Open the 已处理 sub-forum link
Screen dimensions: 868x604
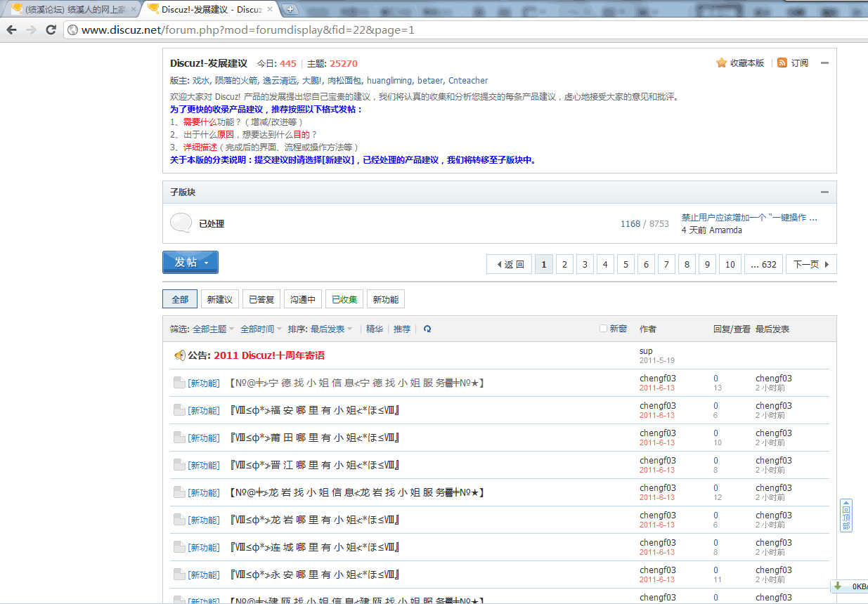click(x=212, y=223)
